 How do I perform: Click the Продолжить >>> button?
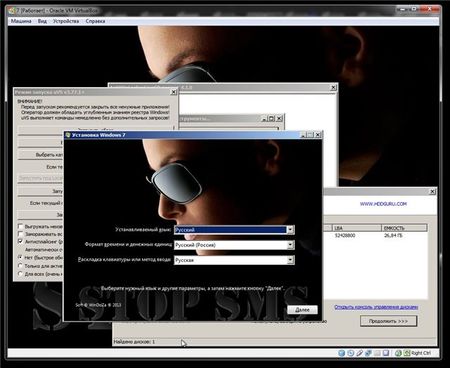tap(388, 321)
